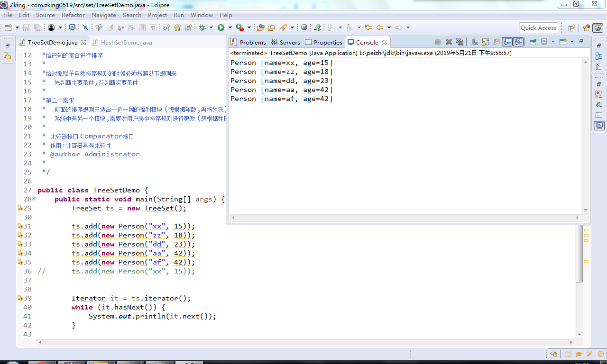Open the Window menu
Screen dimensions: 607x364
click(x=202, y=15)
